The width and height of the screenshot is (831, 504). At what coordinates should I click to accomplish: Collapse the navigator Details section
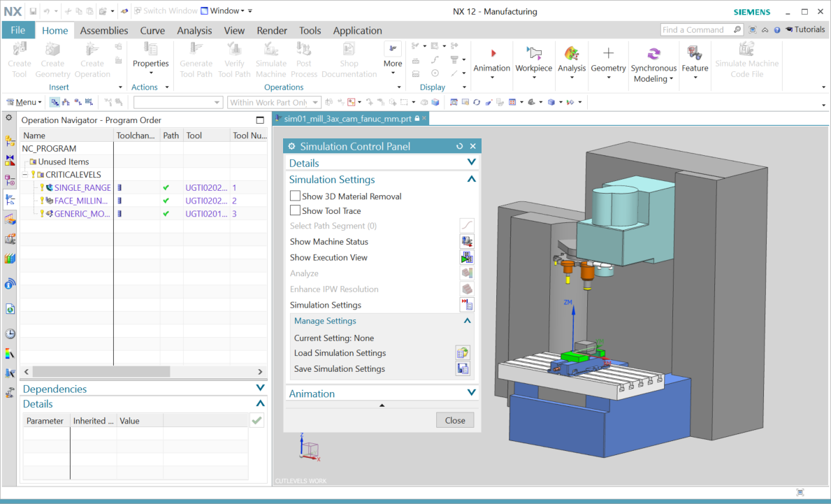260,403
